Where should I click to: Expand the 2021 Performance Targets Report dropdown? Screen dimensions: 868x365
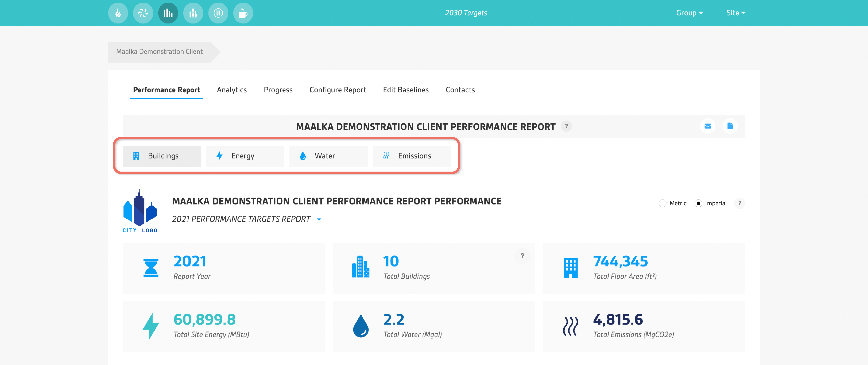pos(319,219)
